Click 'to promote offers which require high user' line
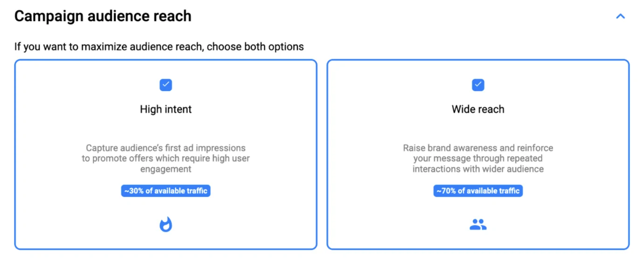Image resolution: width=644 pixels, height=261 pixels. (x=166, y=158)
